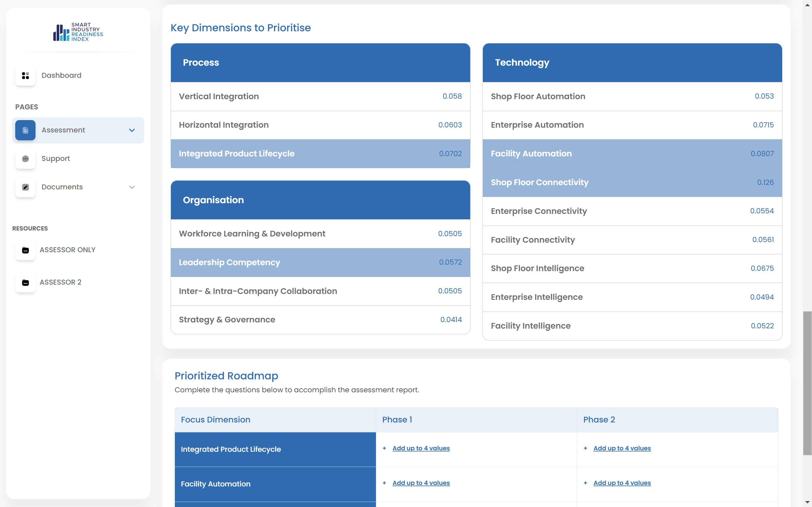Image resolution: width=812 pixels, height=507 pixels.
Task: Click the Smart Industry Readiness Index logo
Action: tap(78, 32)
